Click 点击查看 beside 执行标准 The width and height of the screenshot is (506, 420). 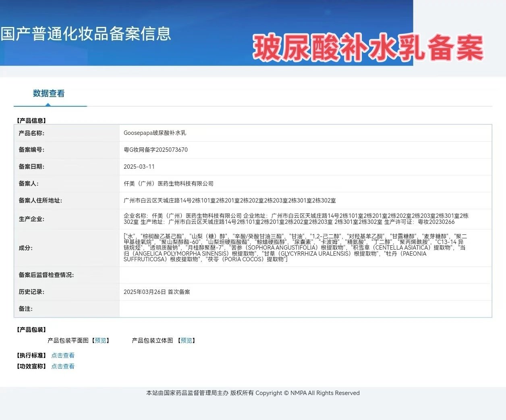63,356
